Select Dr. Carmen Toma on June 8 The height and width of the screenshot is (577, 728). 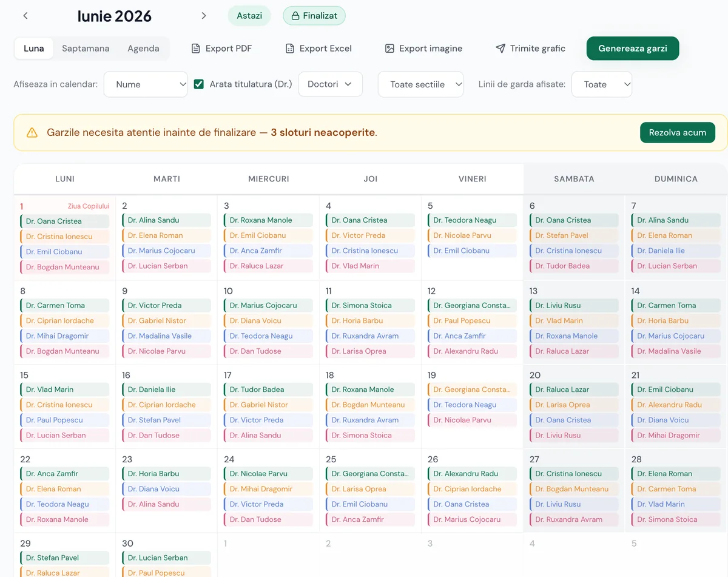click(x=64, y=306)
